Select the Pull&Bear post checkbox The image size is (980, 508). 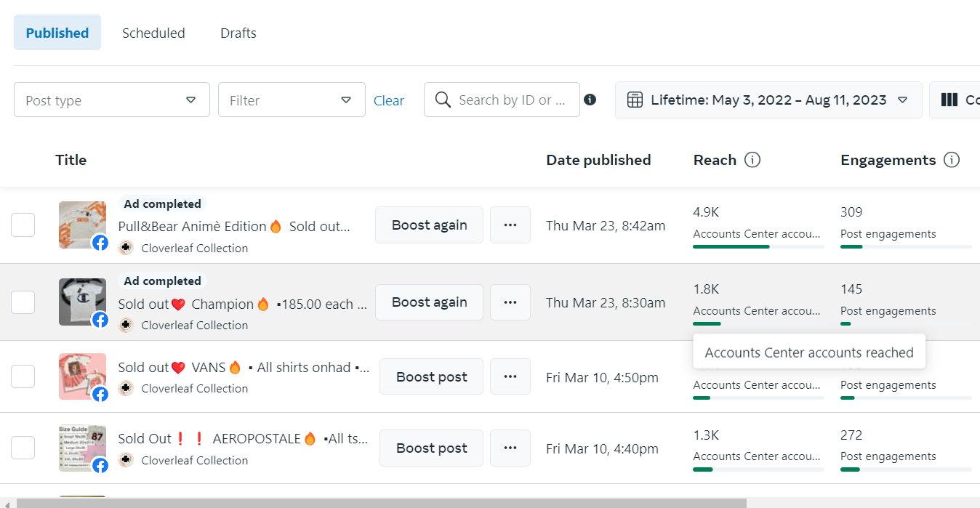23,225
